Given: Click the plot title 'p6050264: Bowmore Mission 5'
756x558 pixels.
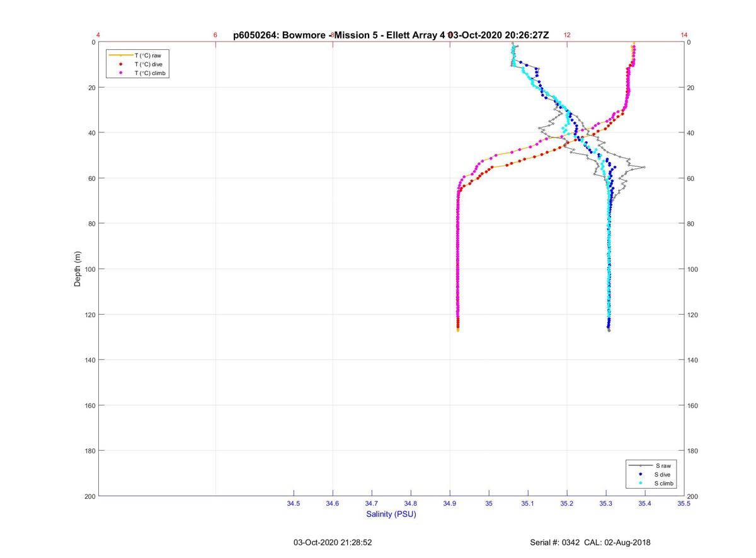Looking at the screenshot, I should point(391,35).
